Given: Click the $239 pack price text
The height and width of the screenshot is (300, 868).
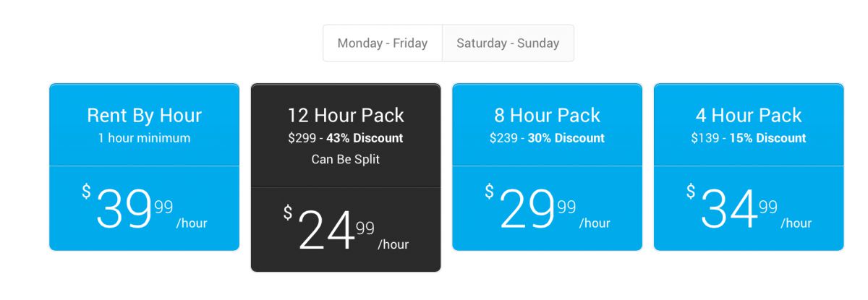Looking at the screenshot, I should (503, 138).
